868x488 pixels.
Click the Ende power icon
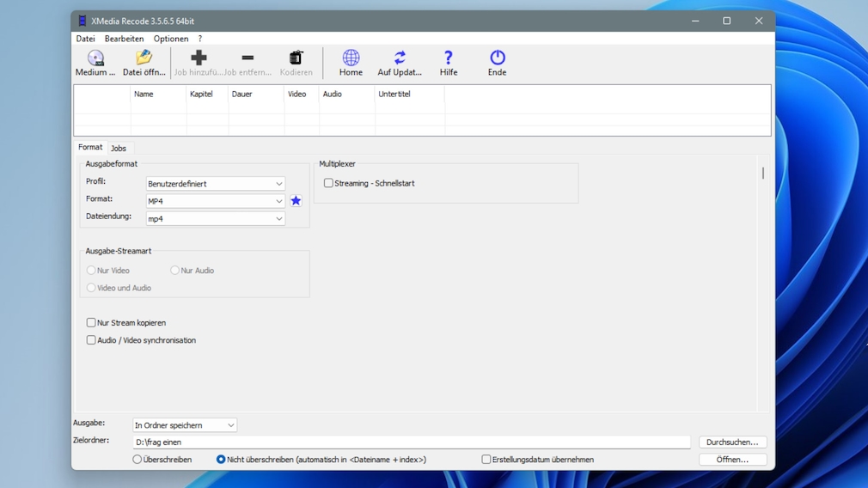pos(497,58)
